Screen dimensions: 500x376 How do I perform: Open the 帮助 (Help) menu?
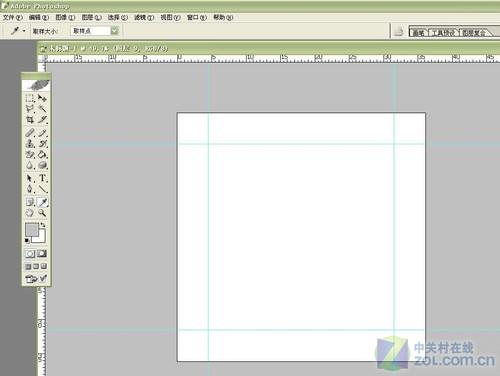coord(223,17)
